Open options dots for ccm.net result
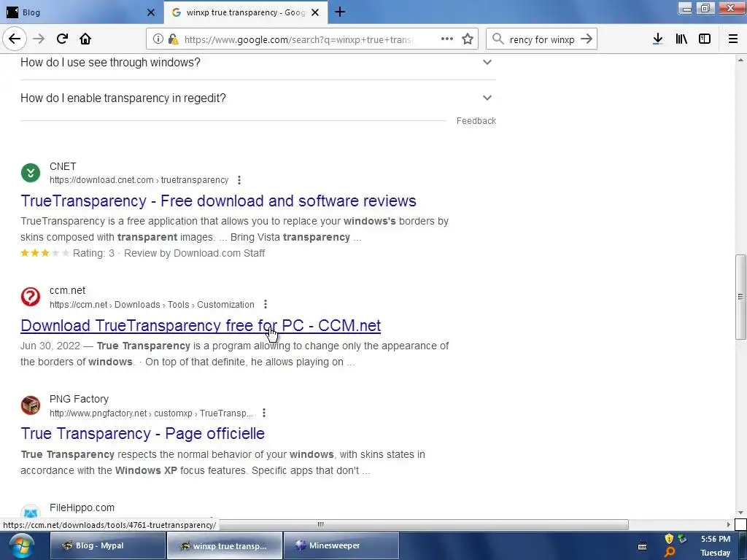Image resolution: width=747 pixels, height=560 pixels. click(266, 304)
